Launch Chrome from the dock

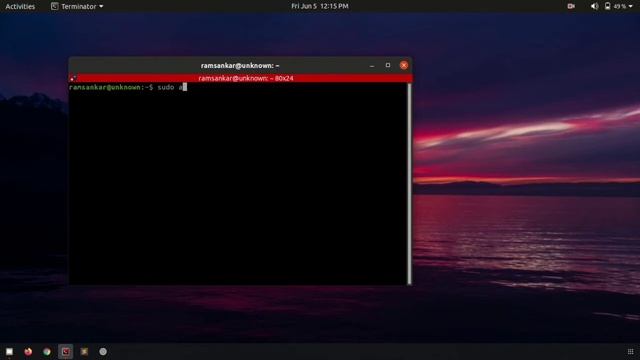pyautogui.click(x=47, y=351)
